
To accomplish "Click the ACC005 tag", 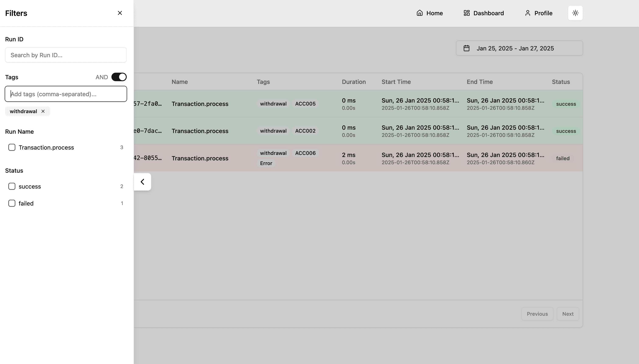I will 305,104.
